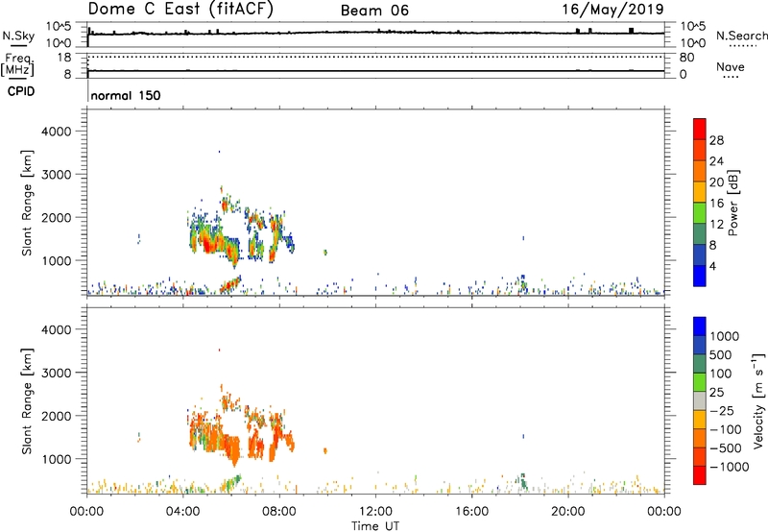Viewport: 768px width, 532px height.
Task: Click the "Velocity [m s-1]" color bar title
Action: click(758, 400)
